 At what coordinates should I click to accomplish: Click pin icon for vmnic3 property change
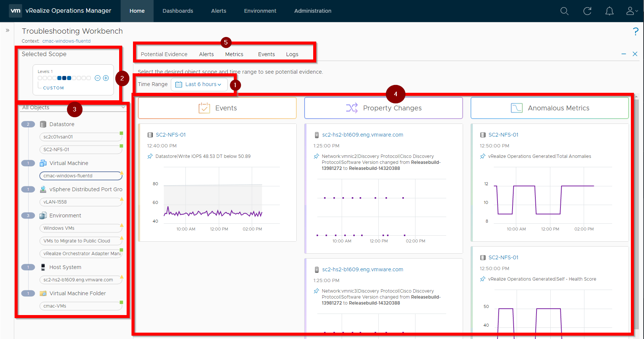317,291
